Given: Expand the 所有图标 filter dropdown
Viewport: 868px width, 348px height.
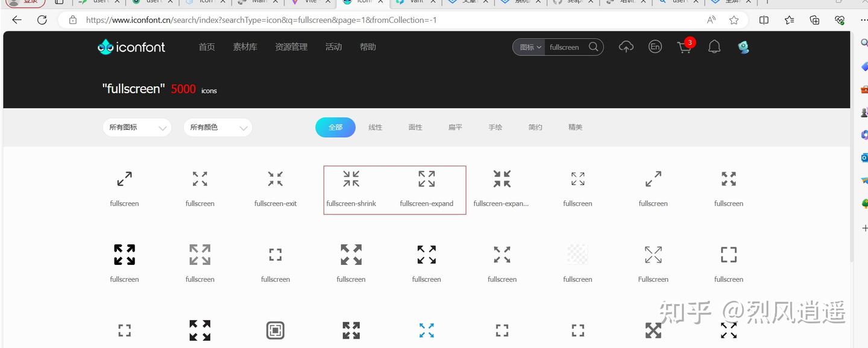Looking at the screenshot, I should tap(137, 127).
